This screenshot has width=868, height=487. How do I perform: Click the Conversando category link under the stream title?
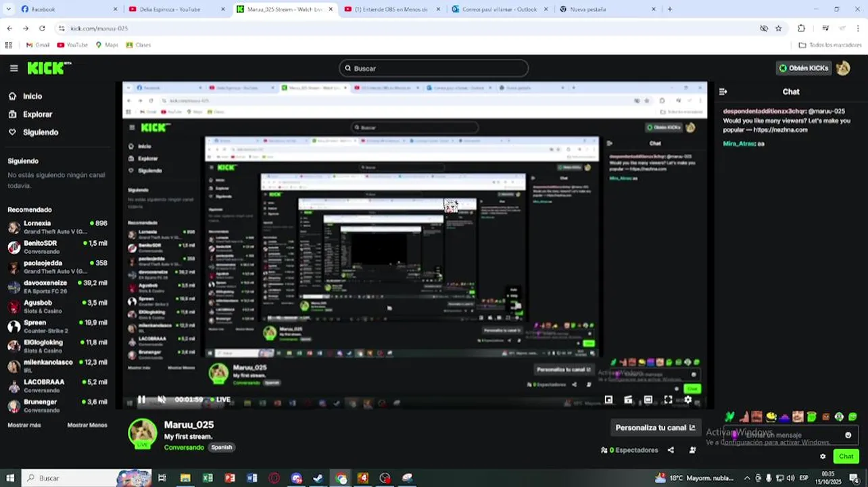point(184,448)
